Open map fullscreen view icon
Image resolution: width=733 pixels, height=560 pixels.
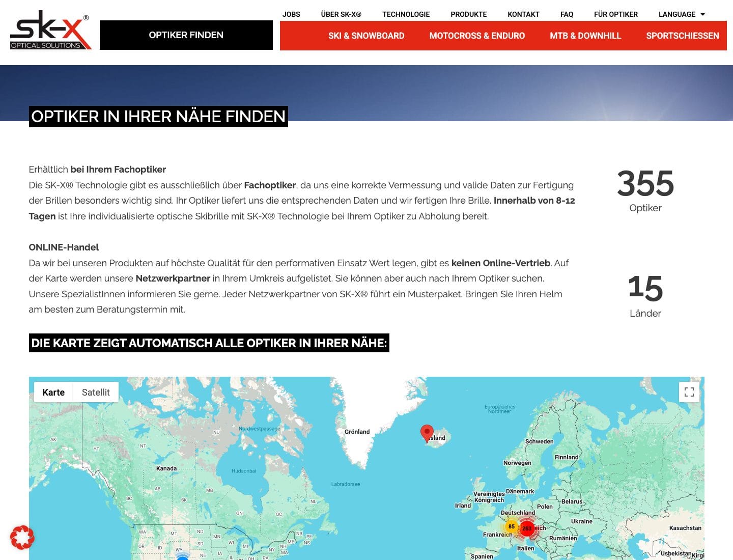689,392
